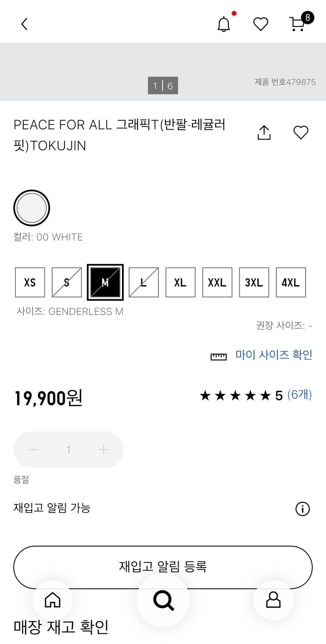This screenshot has height=644, width=326.
Task: Open search from bottom bar
Action: pyautogui.click(x=163, y=600)
